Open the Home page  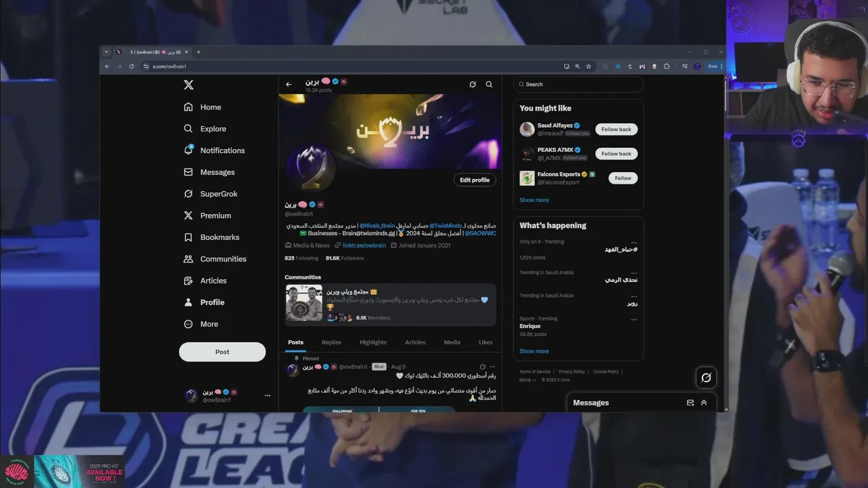202,107
